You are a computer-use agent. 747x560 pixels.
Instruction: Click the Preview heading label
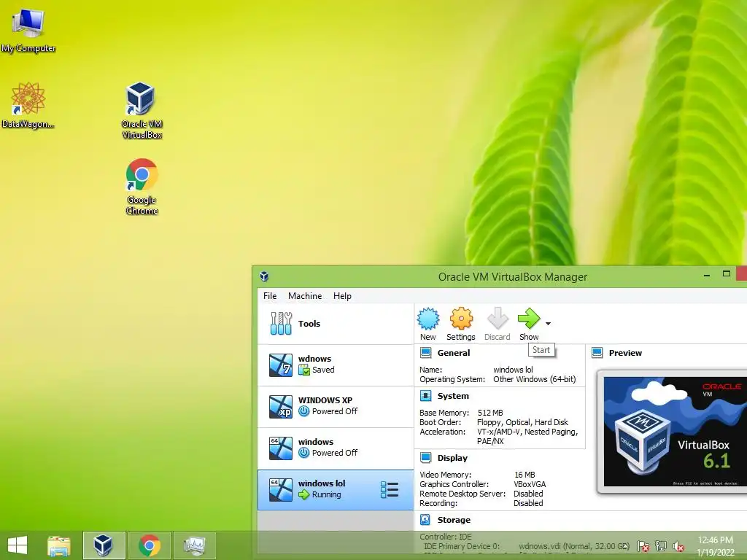point(625,353)
